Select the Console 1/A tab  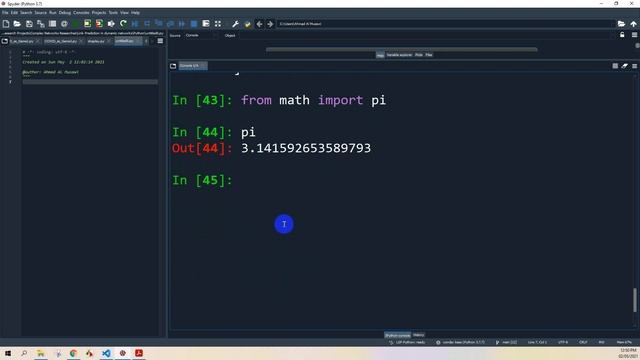(x=193, y=66)
